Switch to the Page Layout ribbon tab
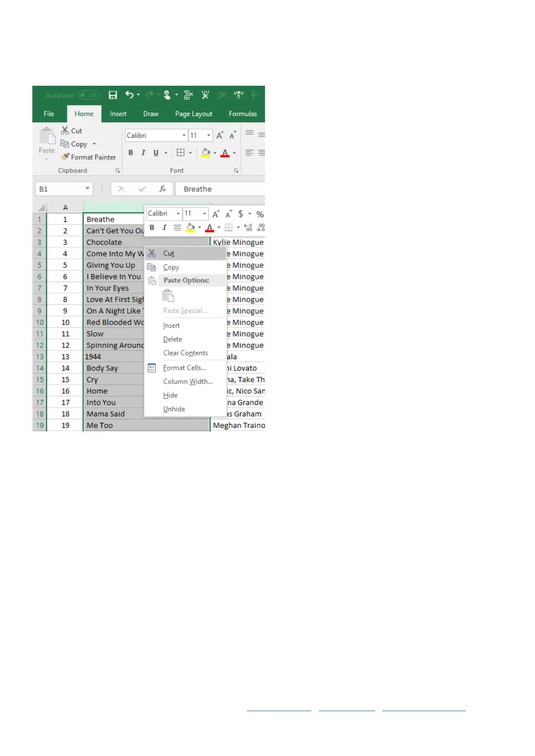The image size is (535, 756). click(x=194, y=114)
